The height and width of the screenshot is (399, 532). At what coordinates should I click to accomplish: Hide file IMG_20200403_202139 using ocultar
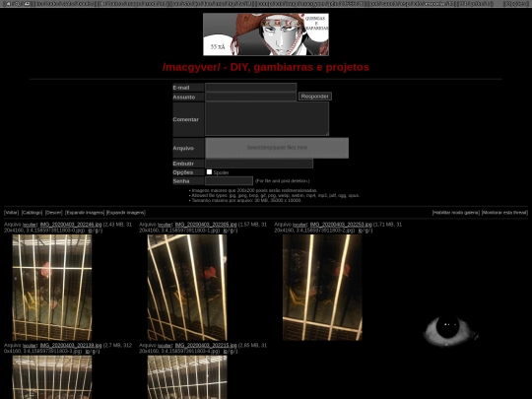pos(30,346)
